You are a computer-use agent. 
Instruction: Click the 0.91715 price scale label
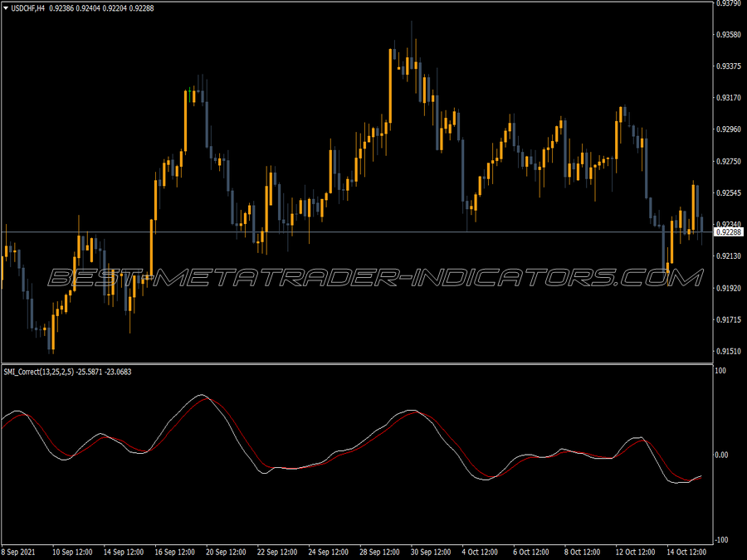click(x=729, y=319)
